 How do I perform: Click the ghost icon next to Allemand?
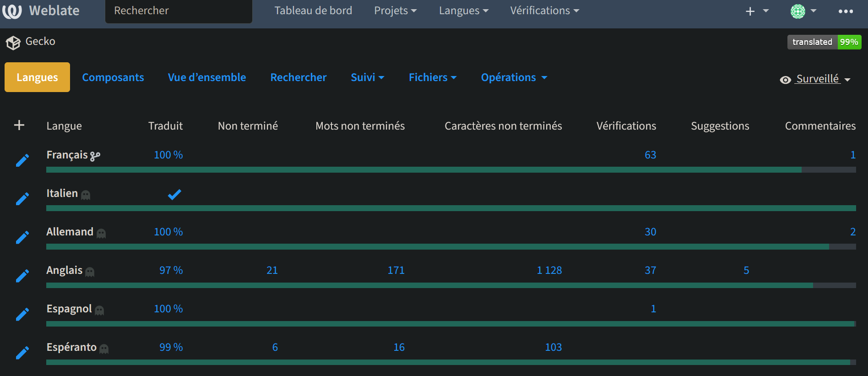tap(101, 234)
